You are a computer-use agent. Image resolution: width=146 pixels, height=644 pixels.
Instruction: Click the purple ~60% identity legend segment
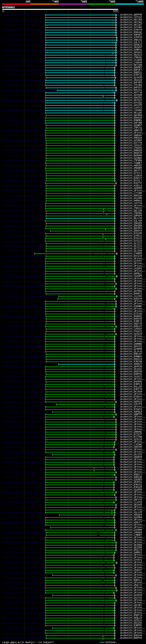tap(73, 4)
